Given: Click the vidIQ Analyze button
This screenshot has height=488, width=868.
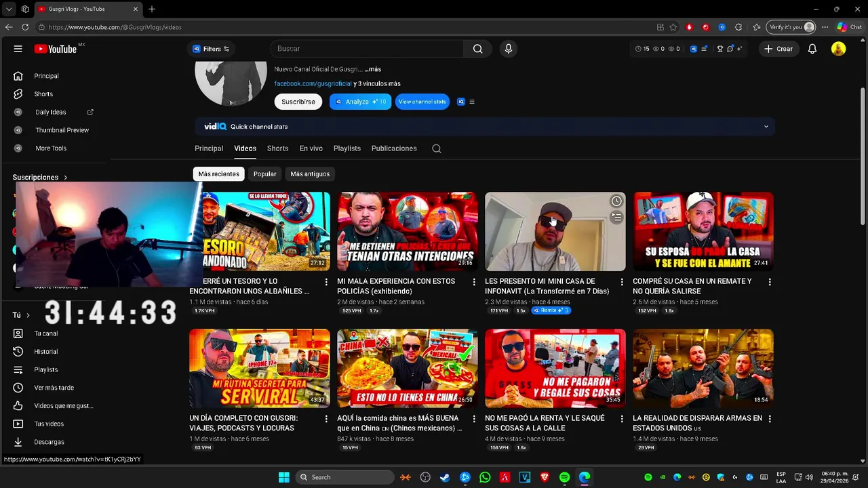Looking at the screenshot, I should (360, 102).
